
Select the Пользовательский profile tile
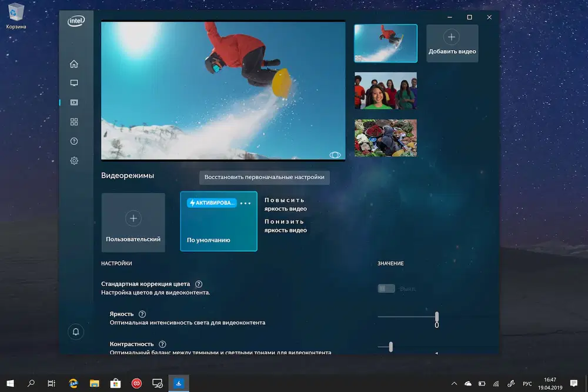coord(133,221)
